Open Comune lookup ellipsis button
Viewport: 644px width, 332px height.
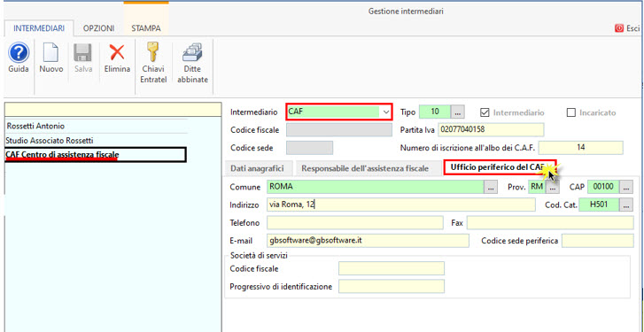pyautogui.click(x=491, y=187)
